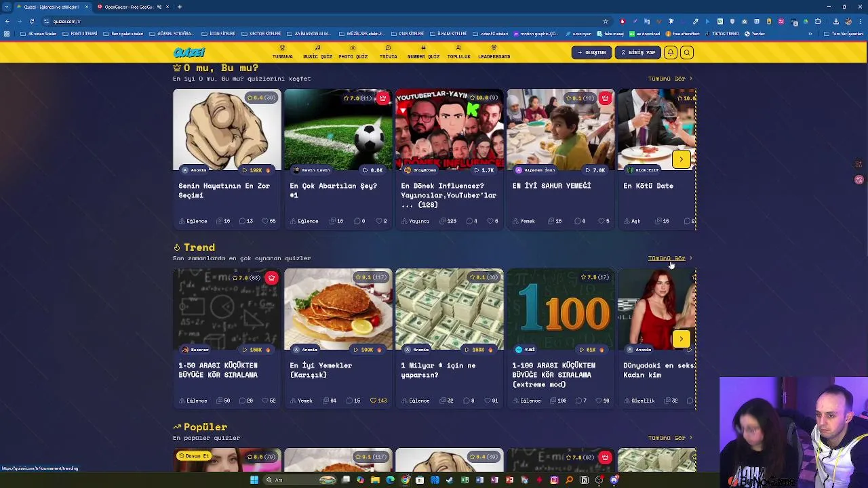This screenshot has width=868, height=488.
Task: Open Senin Hayatının En Zor Seçimi quiz thumbnail
Action: pos(226,129)
